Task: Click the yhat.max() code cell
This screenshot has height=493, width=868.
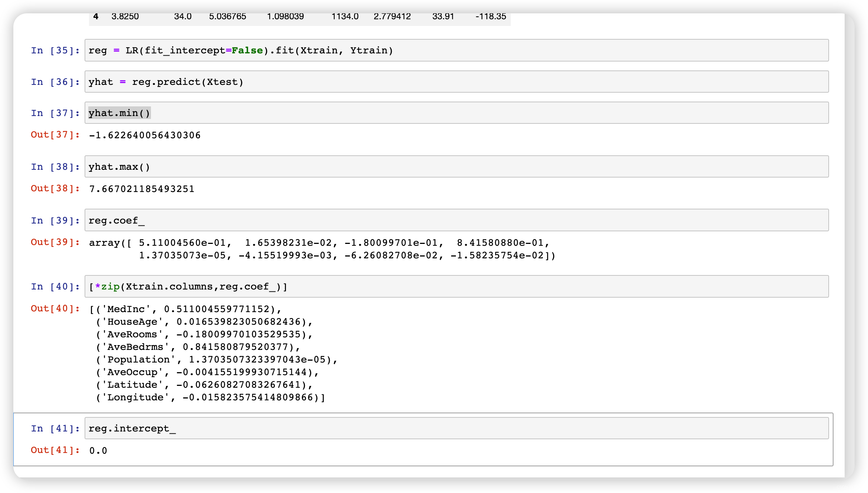Action: 457,167
